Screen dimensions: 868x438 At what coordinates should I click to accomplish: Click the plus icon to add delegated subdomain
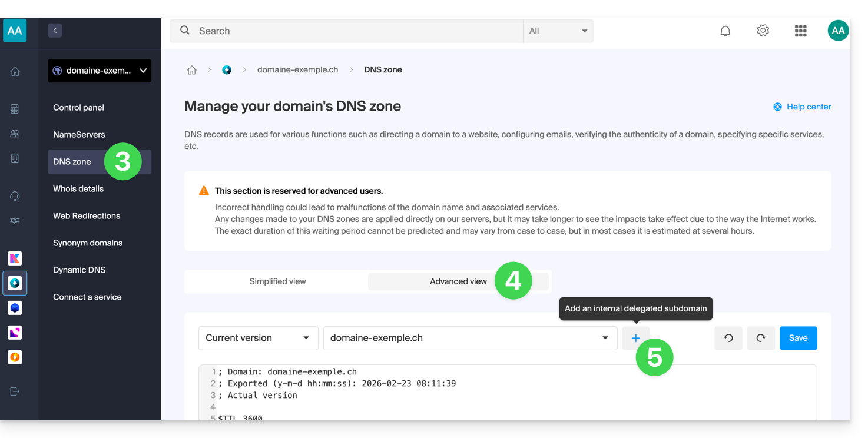click(x=635, y=338)
